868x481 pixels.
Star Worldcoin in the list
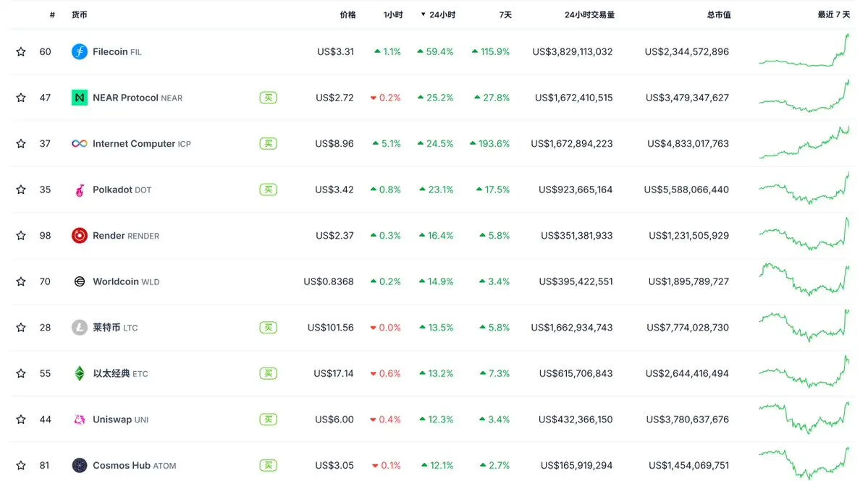(x=21, y=281)
